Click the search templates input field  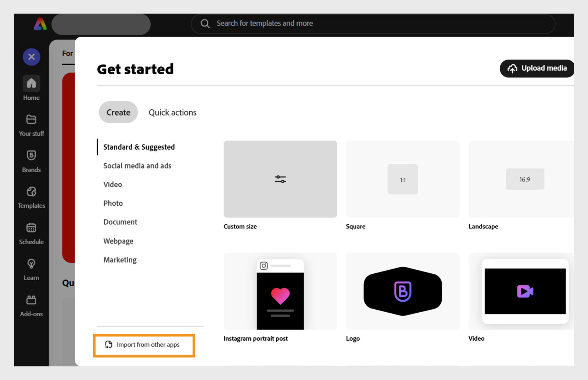pyautogui.click(x=367, y=23)
